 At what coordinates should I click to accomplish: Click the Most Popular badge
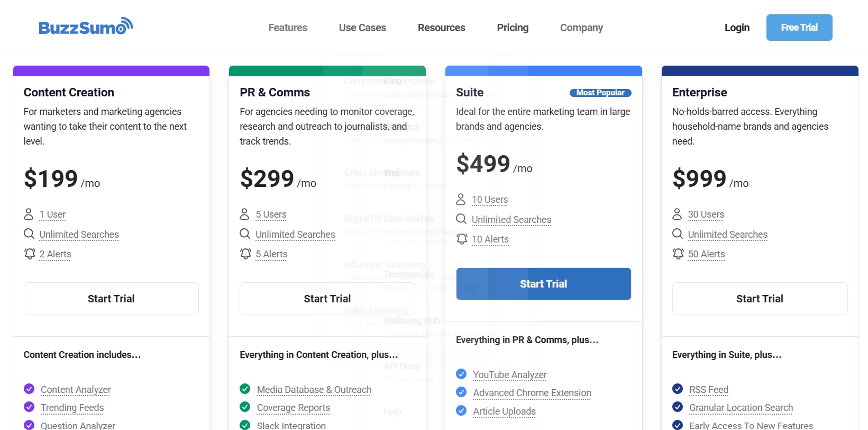600,93
